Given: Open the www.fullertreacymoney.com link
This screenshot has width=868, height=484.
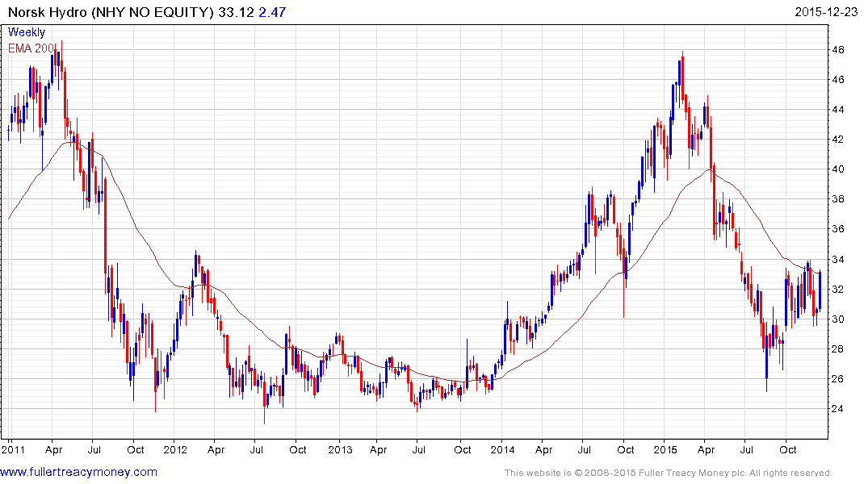Looking at the screenshot, I should [78, 473].
